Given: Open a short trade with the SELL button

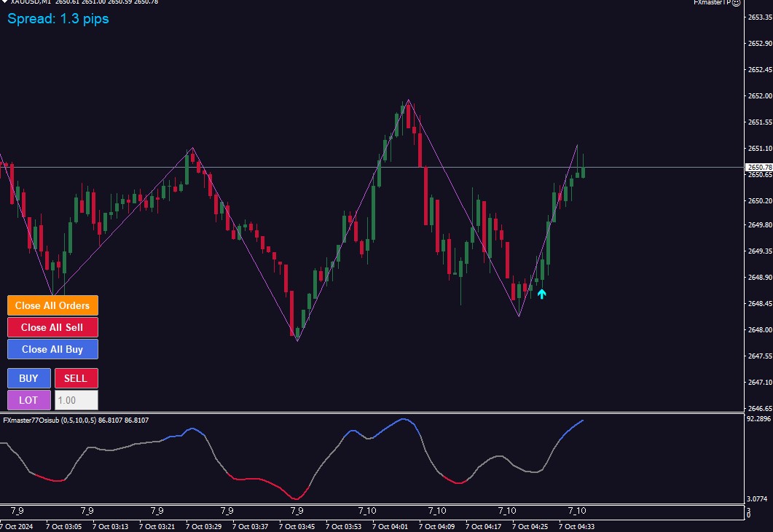Looking at the screenshot, I should [76, 378].
